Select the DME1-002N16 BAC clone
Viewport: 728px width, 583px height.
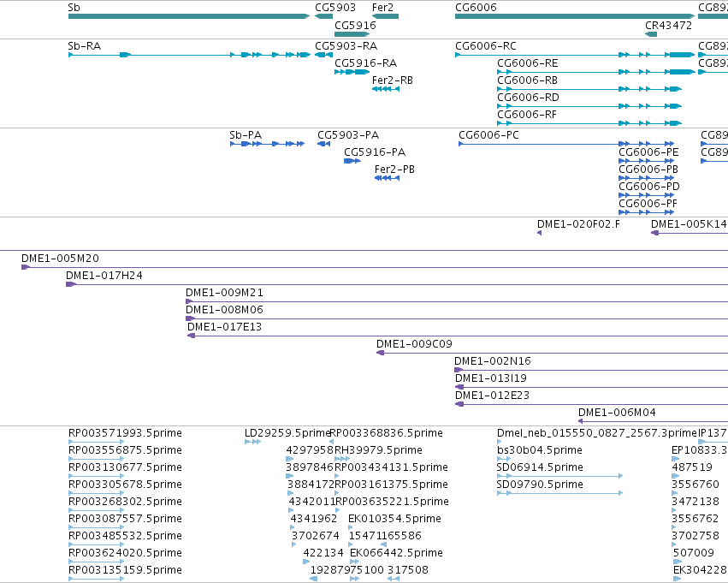pos(591,370)
